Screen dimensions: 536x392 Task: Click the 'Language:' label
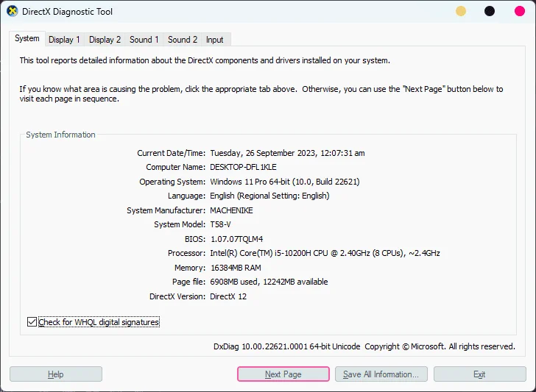tap(187, 196)
